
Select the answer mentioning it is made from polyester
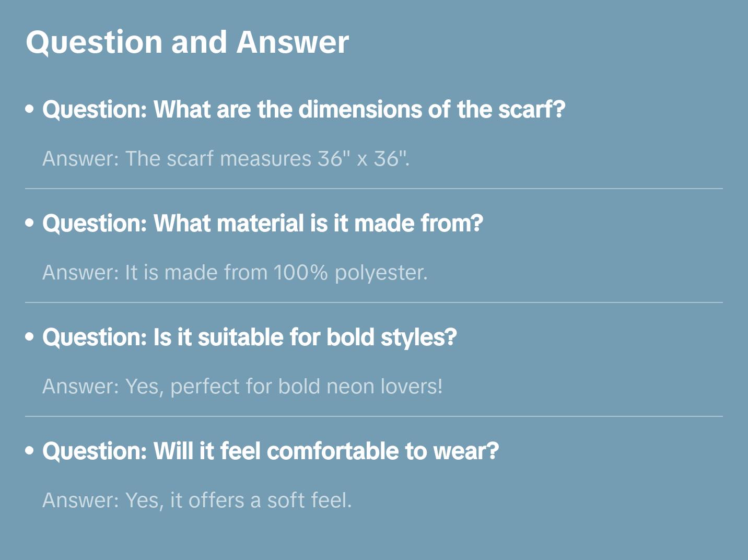click(x=235, y=273)
